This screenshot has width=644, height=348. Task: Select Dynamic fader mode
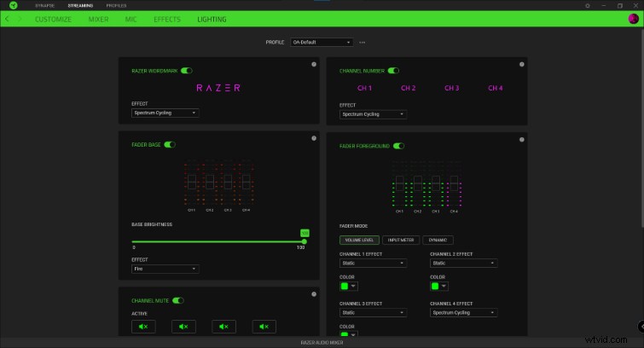438,240
